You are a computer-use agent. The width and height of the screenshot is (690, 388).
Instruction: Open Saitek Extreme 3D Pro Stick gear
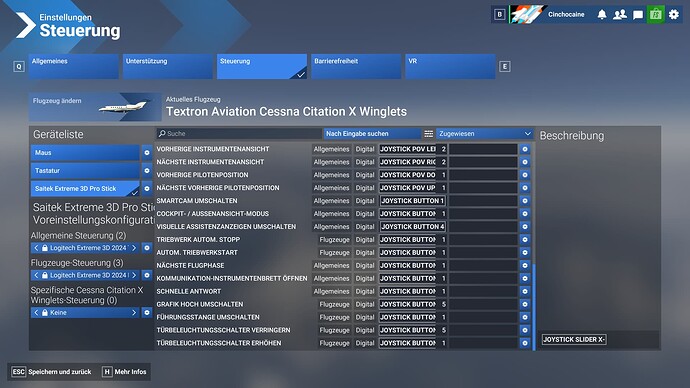pyautogui.click(x=147, y=189)
